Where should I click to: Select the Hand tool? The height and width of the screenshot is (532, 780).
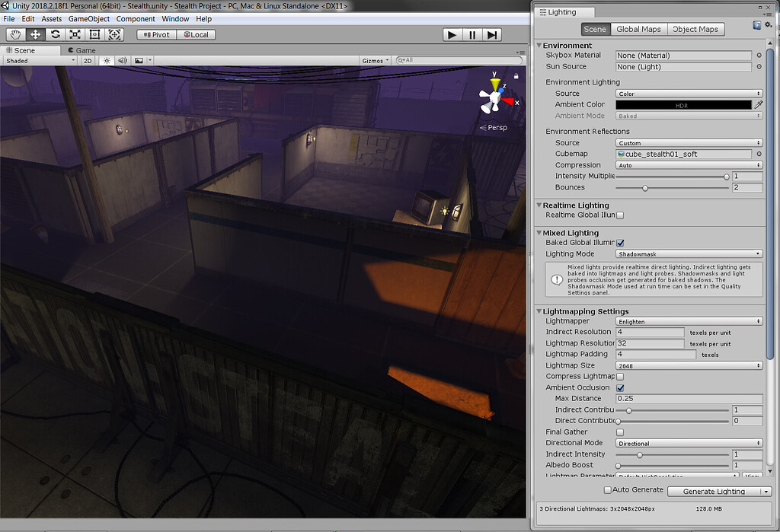[x=14, y=34]
